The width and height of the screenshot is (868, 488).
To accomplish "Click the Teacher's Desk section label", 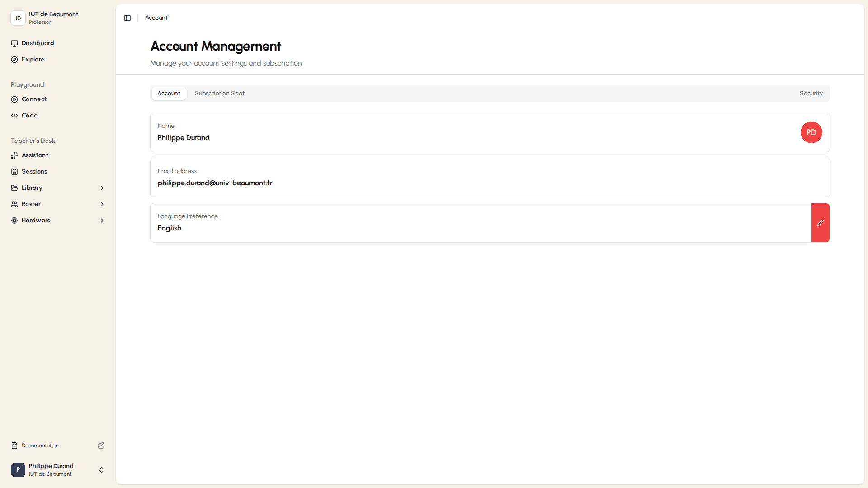I will [33, 141].
